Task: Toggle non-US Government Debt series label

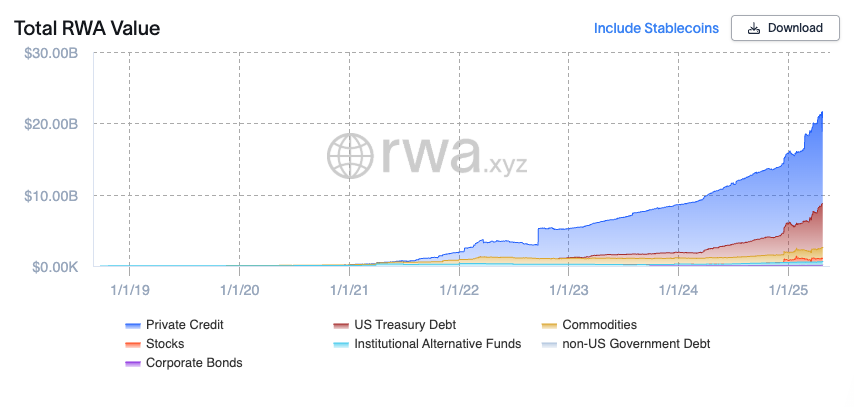Action: (x=636, y=344)
